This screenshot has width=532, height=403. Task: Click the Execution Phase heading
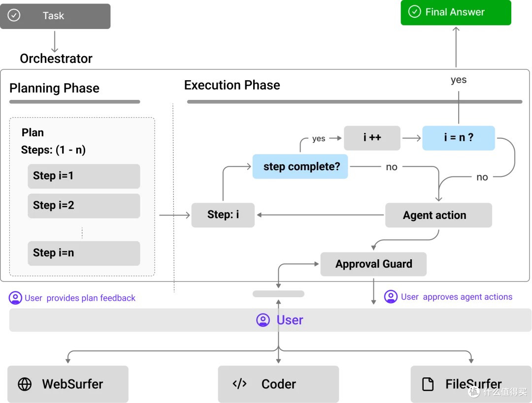232,85
